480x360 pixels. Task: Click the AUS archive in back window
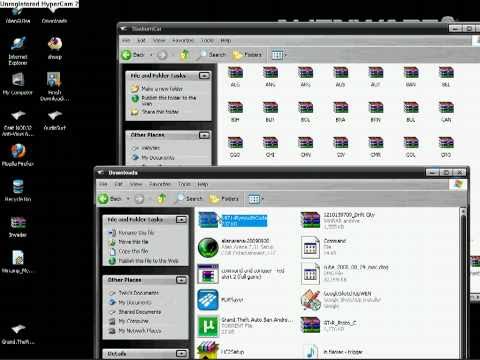pos(341,76)
